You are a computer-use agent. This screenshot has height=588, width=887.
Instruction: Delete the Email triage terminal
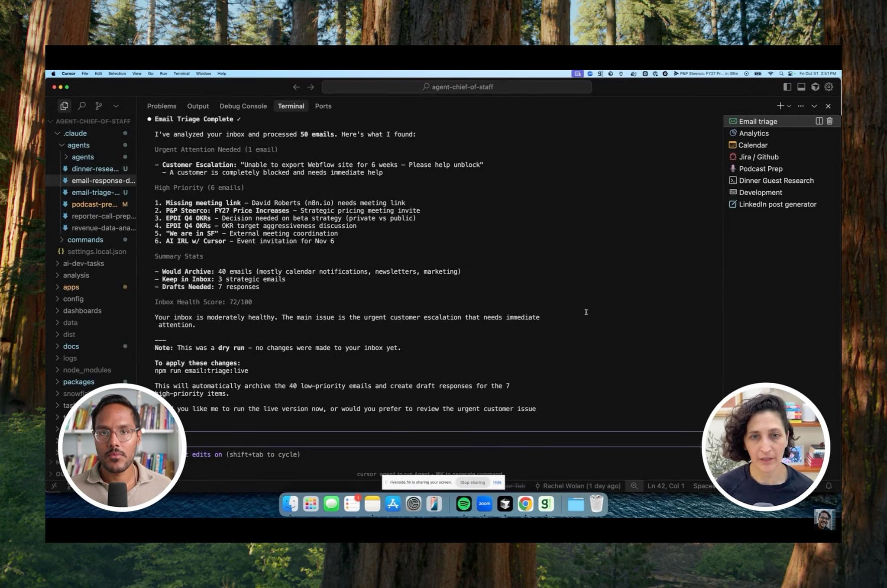click(830, 121)
